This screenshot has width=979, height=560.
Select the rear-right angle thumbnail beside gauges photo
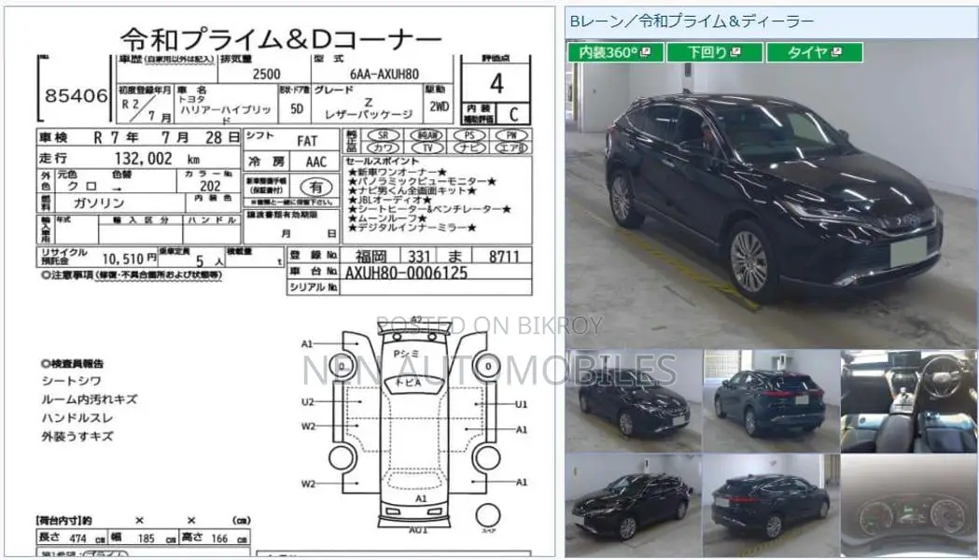pyautogui.click(x=771, y=504)
